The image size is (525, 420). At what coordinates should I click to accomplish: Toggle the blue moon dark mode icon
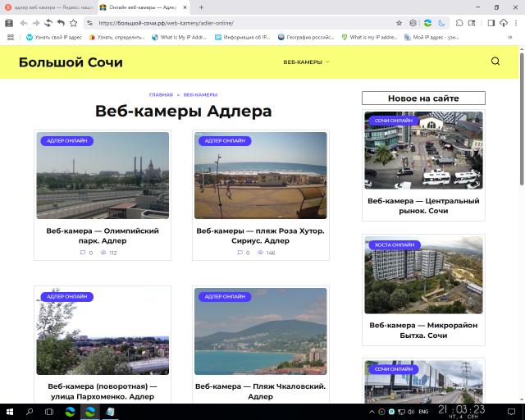pyautogui.click(x=441, y=23)
